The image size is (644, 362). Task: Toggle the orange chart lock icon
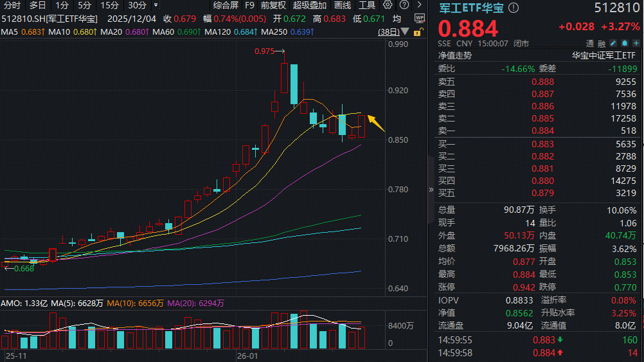coord(418,32)
